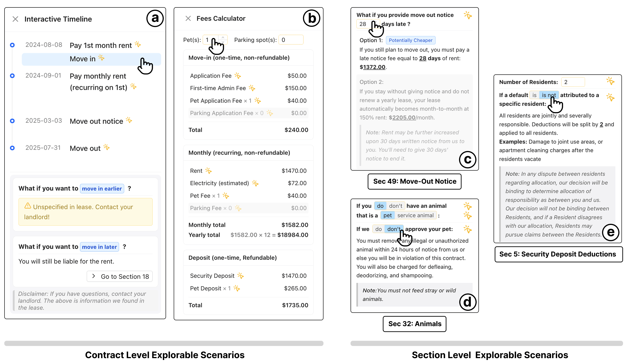The image size is (628, 364).
Task: Click sparkle icon beside First-time Admin Fee
Action: click(x=252, y=88)
